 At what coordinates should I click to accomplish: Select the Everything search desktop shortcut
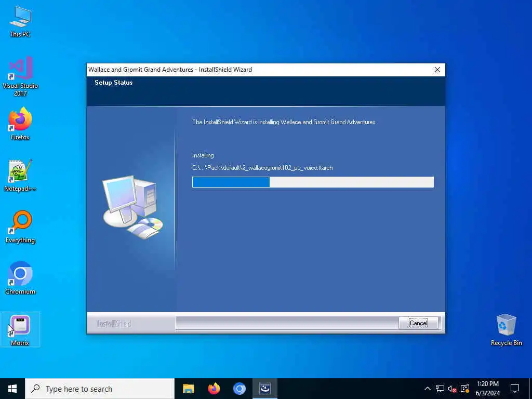click(x=20, y=227)
